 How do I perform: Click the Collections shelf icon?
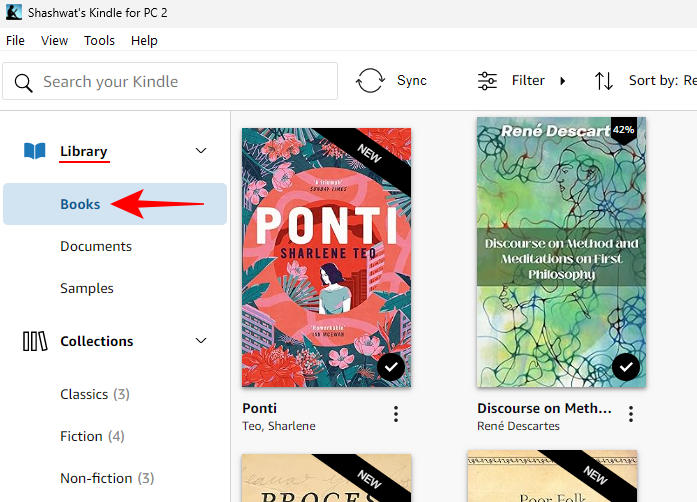pos(35,341)
